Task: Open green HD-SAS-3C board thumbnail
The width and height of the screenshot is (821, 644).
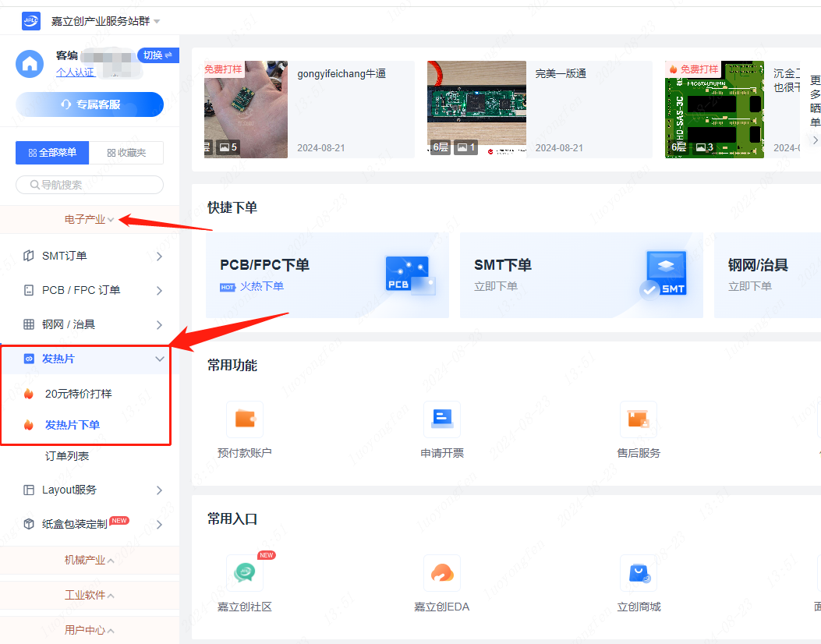Action: click(714, 109)
